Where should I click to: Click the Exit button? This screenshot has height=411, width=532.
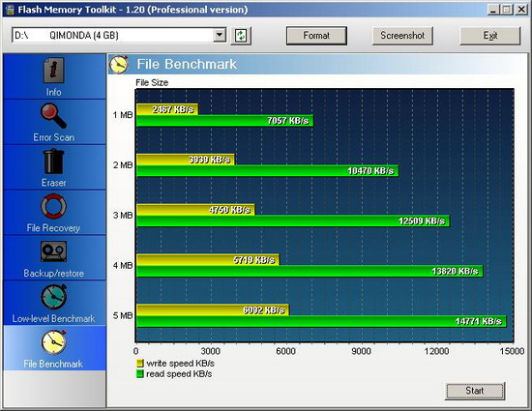(490, 35)
